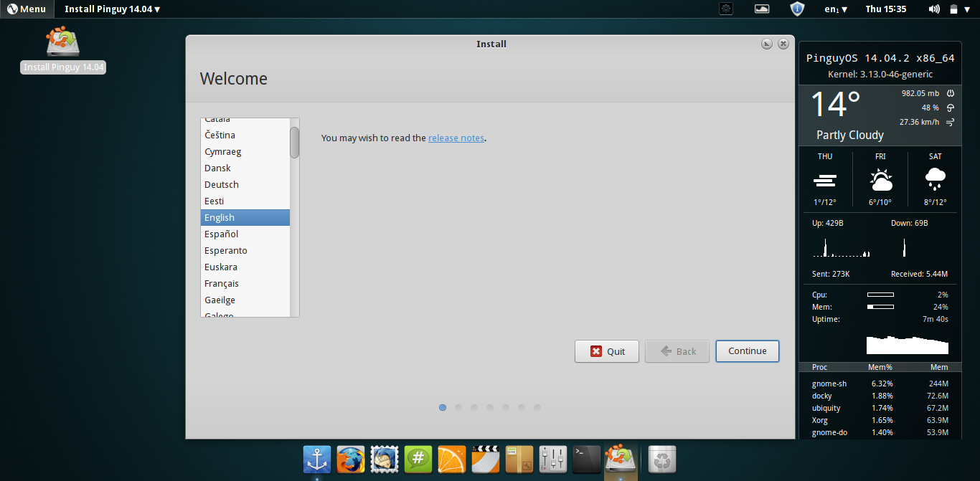
Task: Click the blue shield info indicator
Action: click(x=797, y=9)
